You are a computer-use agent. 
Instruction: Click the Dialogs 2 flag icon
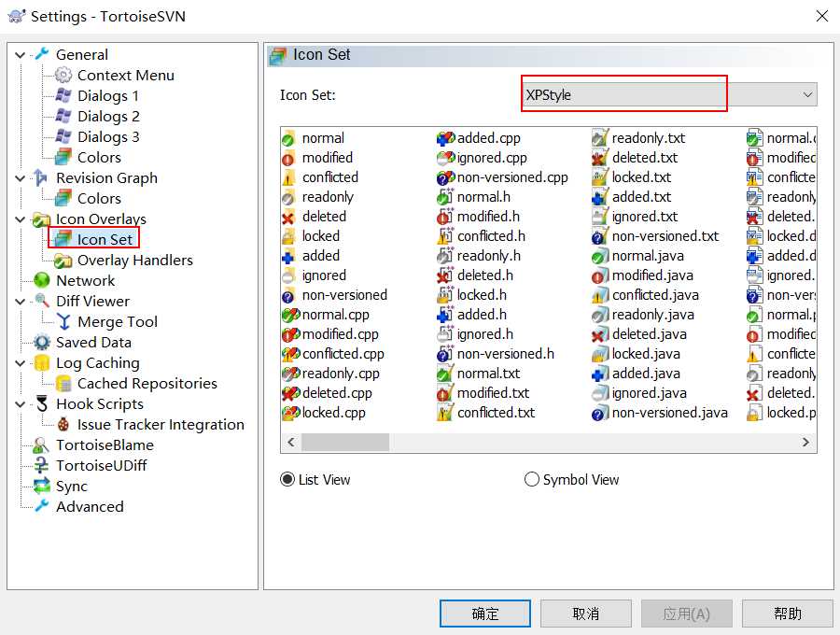(63, 116)
